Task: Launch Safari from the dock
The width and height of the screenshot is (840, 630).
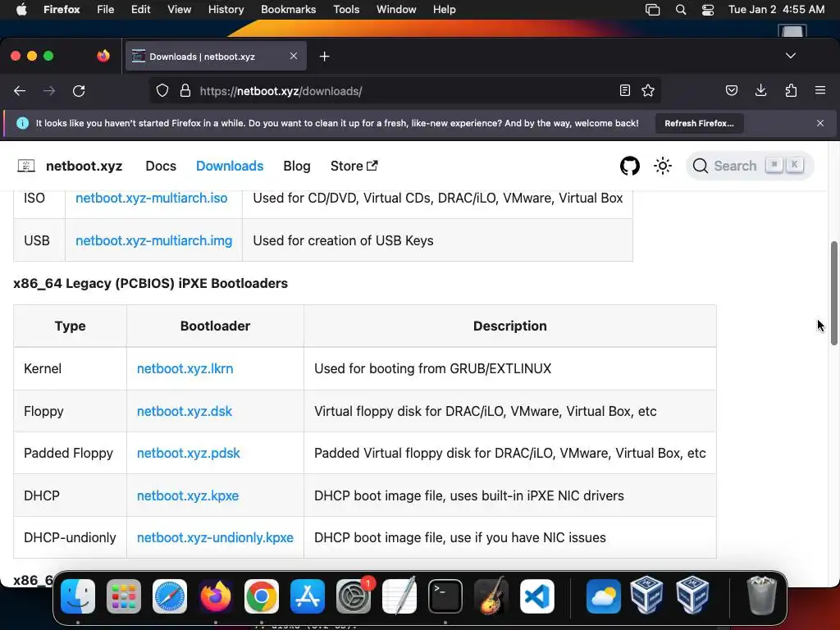Action: (x=170, y=596)
